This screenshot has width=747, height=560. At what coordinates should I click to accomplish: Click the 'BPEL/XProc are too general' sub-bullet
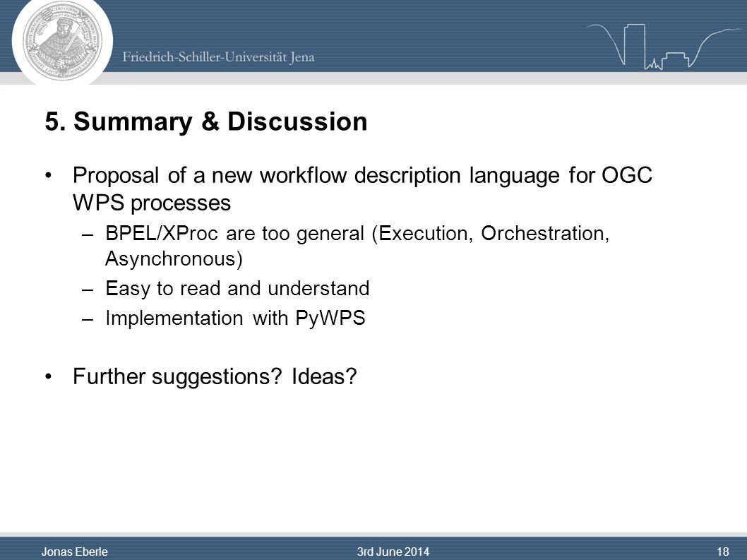[x=357, y=246]
